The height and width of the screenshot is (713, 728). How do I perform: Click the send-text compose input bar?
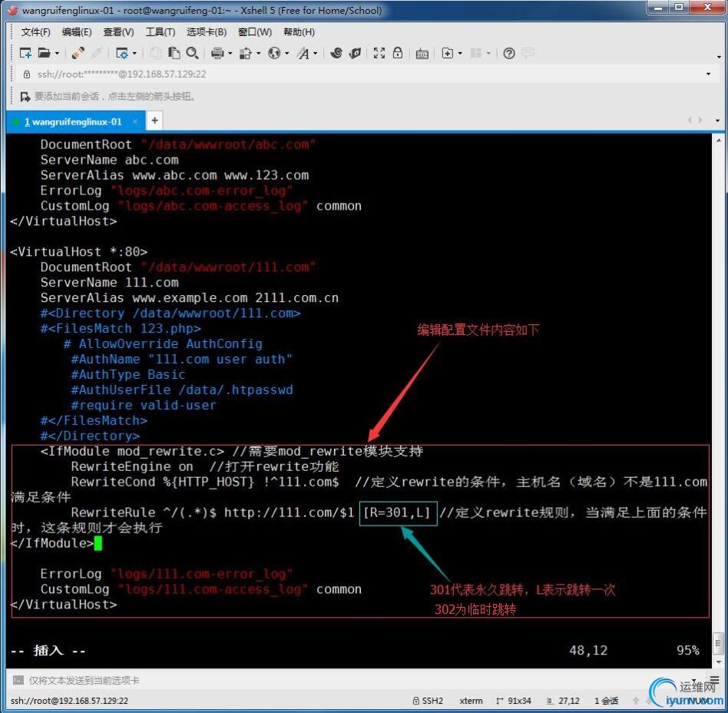pyautogui.click(x=307, y=680)
